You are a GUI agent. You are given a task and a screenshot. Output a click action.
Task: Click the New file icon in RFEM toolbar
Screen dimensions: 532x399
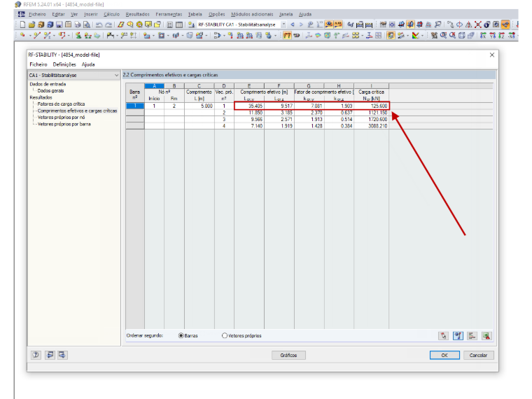[22, 24]
